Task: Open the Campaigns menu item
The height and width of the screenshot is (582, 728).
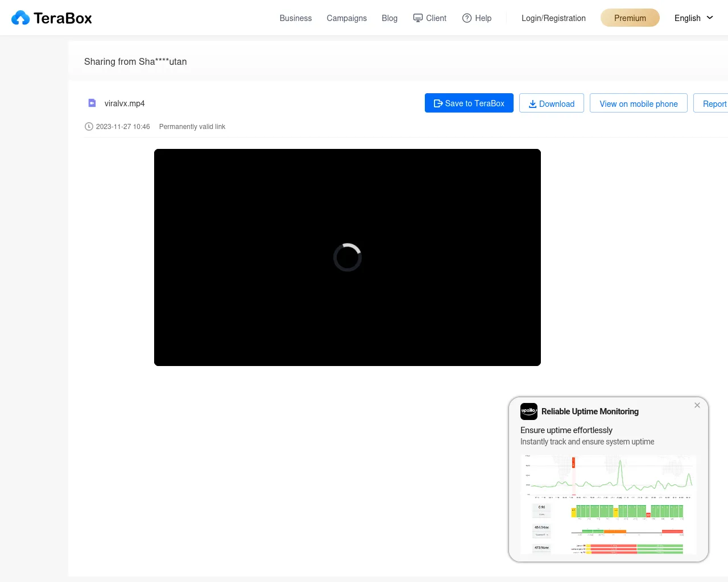Action: tap(346, 18)
